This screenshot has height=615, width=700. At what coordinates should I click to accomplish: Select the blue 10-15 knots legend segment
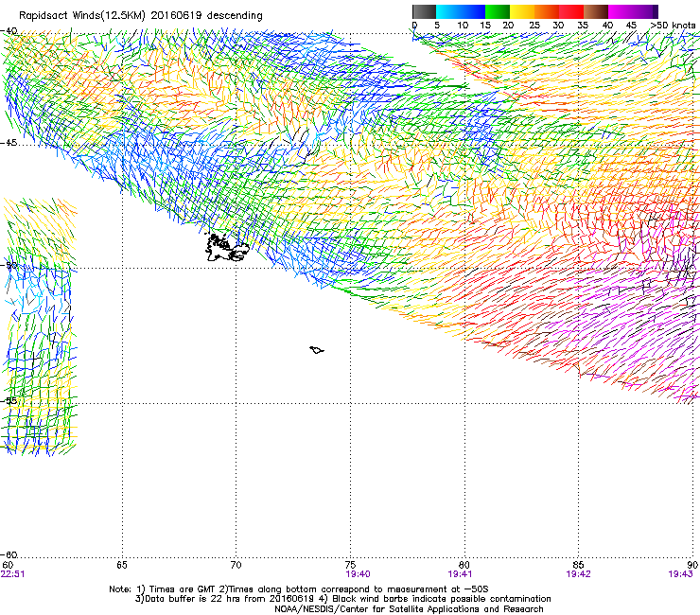473,11
